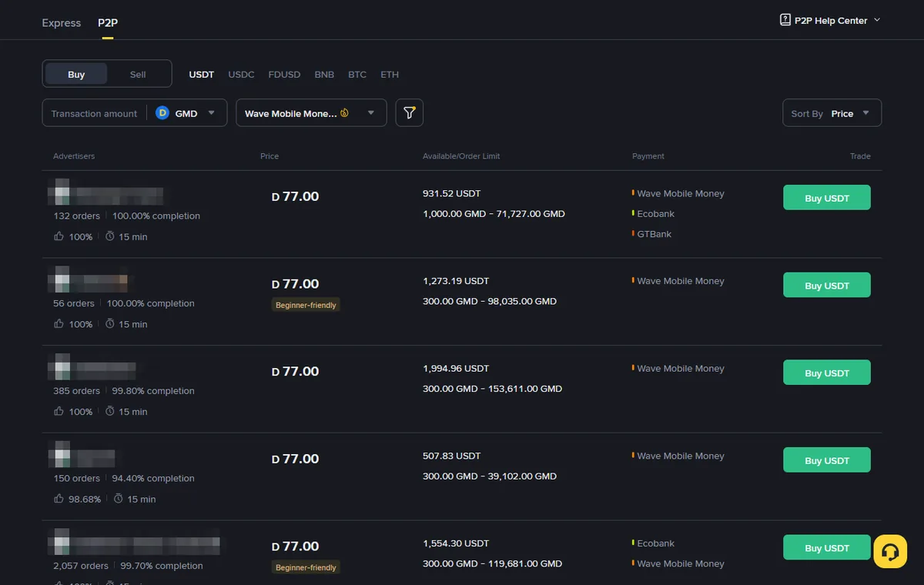Expand the P2P Help Center menu

tap(830, 20)
